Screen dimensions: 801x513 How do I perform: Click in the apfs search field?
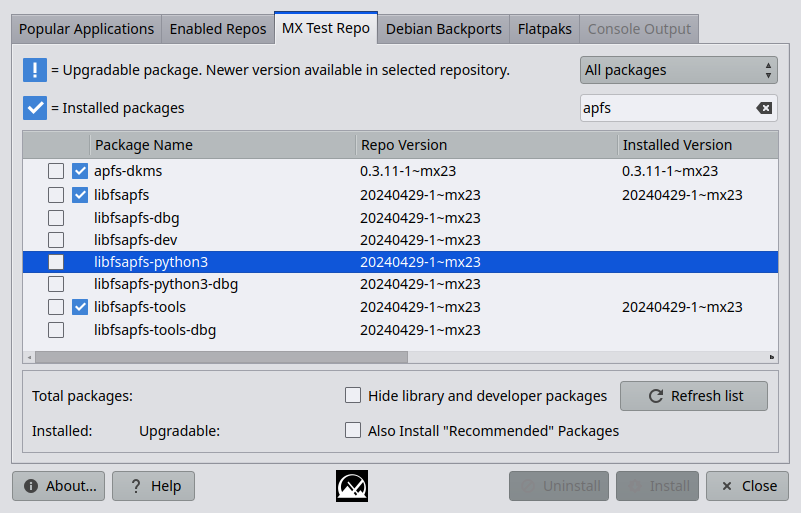point(667,108)
